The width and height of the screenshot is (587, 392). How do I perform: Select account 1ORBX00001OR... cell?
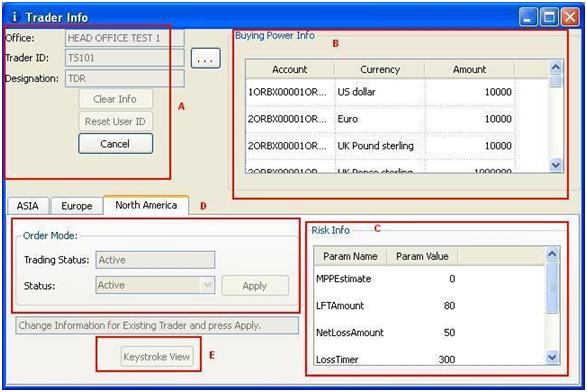pyautogui.click(x=290, y=92)
